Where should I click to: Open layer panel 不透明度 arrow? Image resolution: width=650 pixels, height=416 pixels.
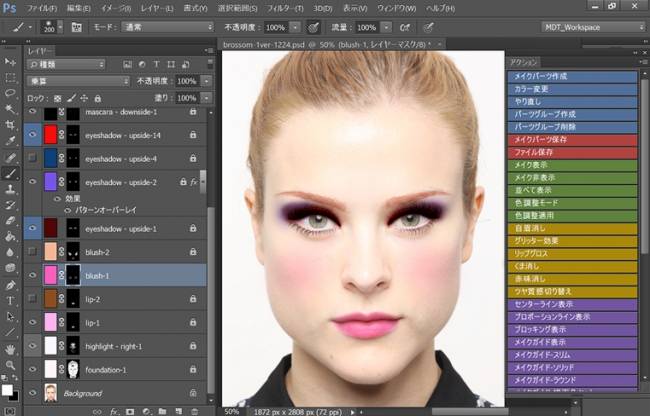click(x=206, y=81)
